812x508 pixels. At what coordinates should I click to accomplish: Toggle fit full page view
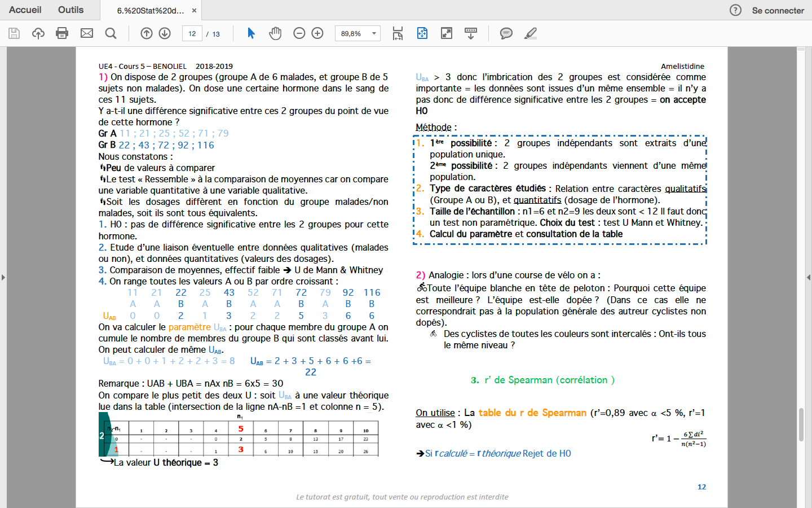point(422,33)
